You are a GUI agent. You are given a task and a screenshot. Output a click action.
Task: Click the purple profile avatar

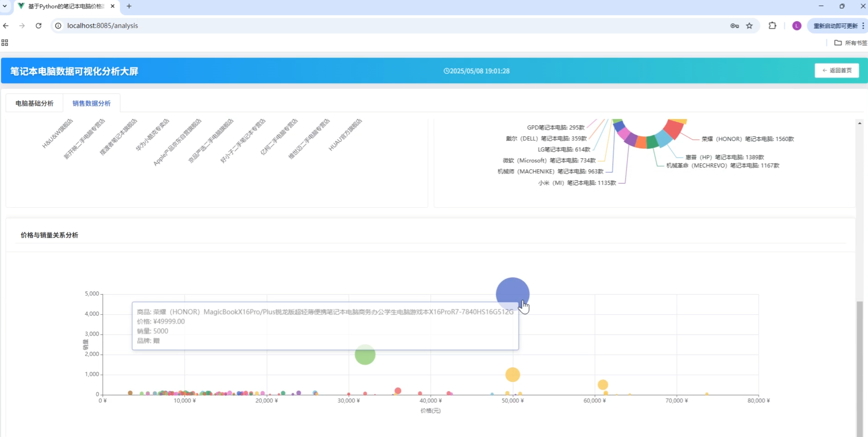797,26
